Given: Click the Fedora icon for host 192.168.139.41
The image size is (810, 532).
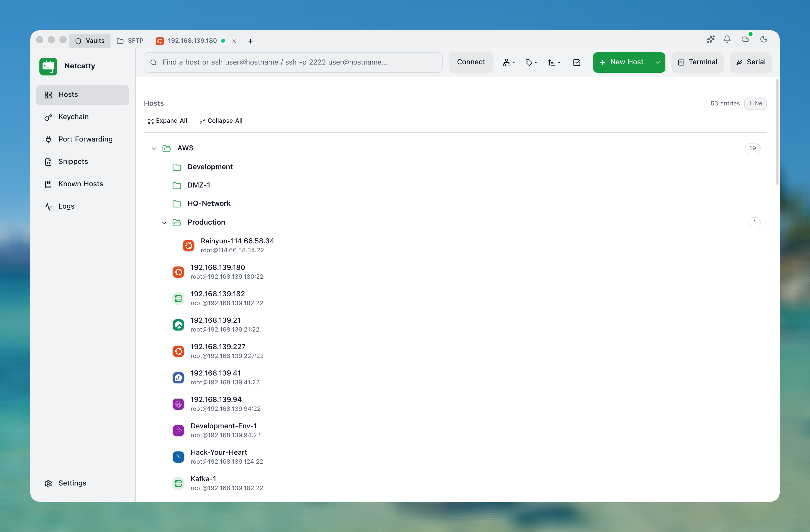Looking at the screenshot, I should [178, 378].
